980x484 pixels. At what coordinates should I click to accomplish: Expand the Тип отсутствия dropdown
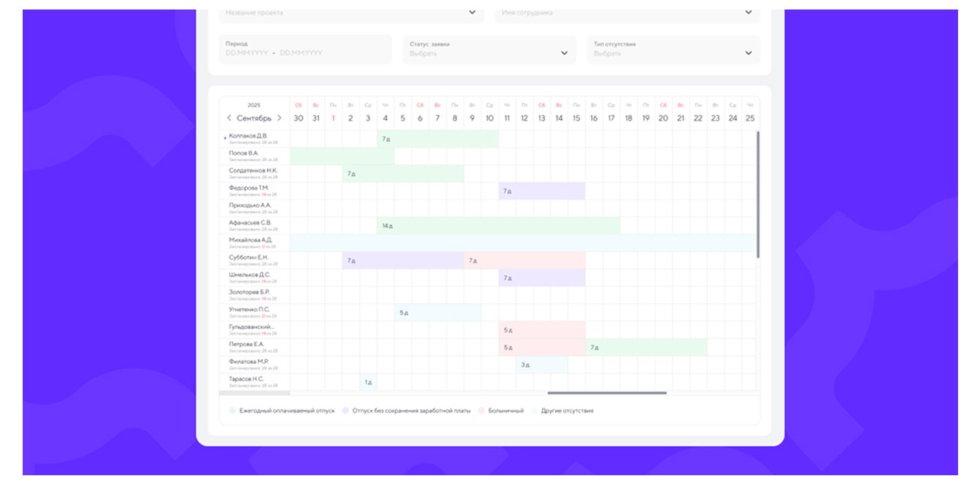(674, 49)
